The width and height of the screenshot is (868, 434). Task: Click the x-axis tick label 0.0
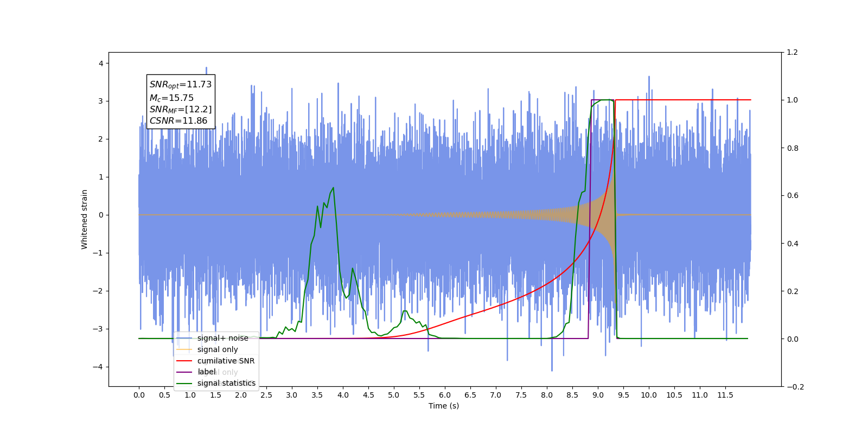coord(139,395)
